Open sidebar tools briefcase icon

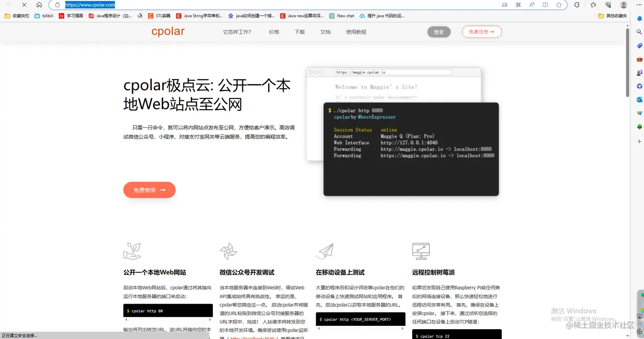(639, 59)
